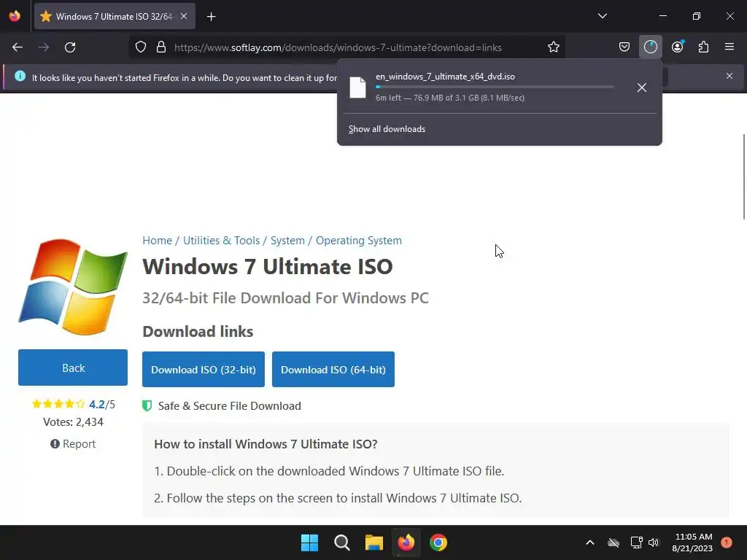Expand the list all tabs dropdown
The width and height of the screenshot is (747, 560).
click(602, 16)
